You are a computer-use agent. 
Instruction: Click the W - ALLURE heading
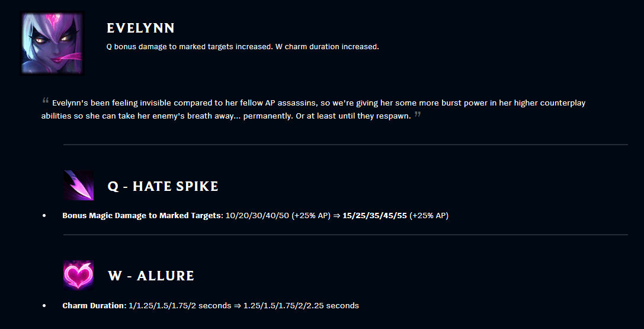tap(150, 276)
